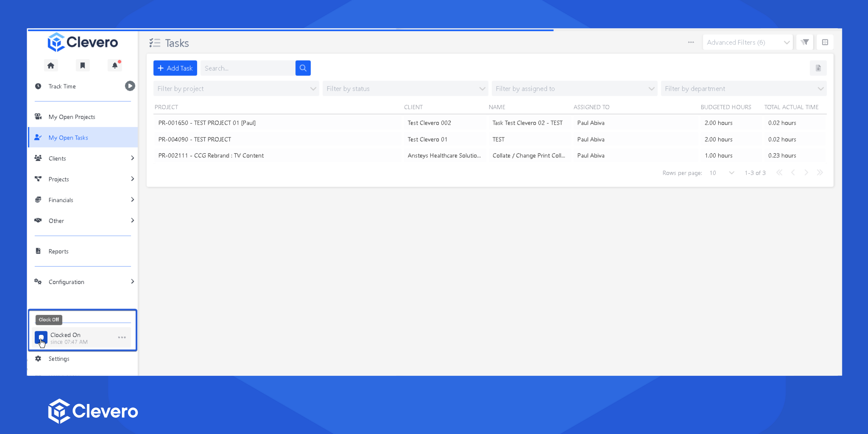The height and width of the screenshot is (434, 868).
Task: Open the notifications bell
Action: (115, 65)
